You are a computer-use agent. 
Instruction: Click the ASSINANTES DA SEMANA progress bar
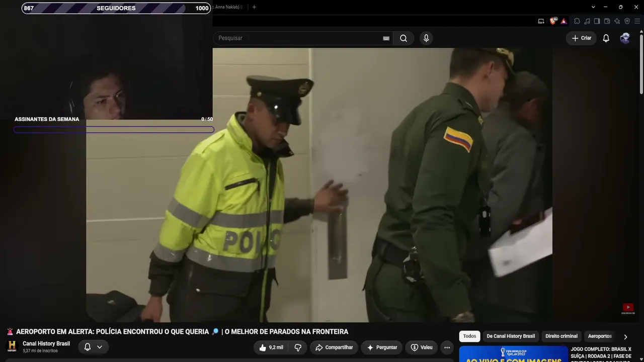(114, 130)
